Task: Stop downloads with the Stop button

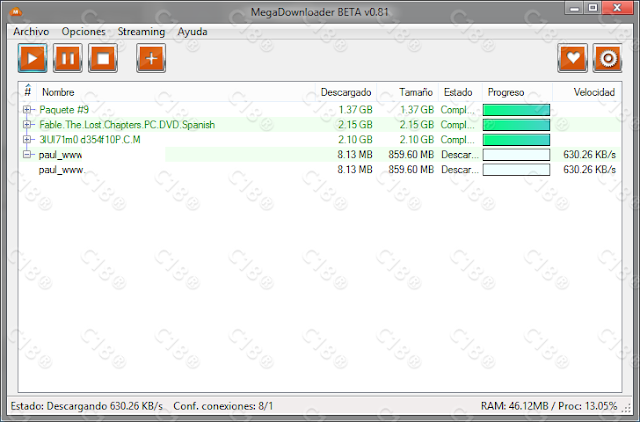Action: (x=103, y=58)
